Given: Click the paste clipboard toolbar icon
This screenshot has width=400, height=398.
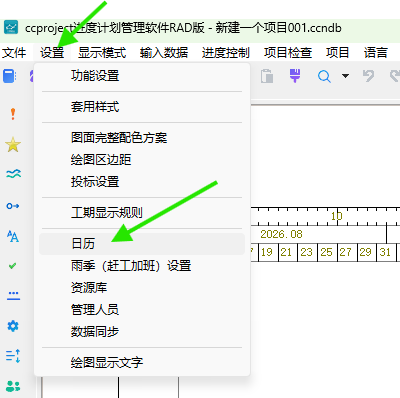Looking at the screenshot, I should [267, 76].
